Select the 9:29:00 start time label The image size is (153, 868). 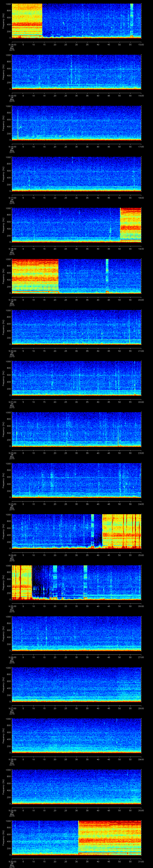pos(12,810)
